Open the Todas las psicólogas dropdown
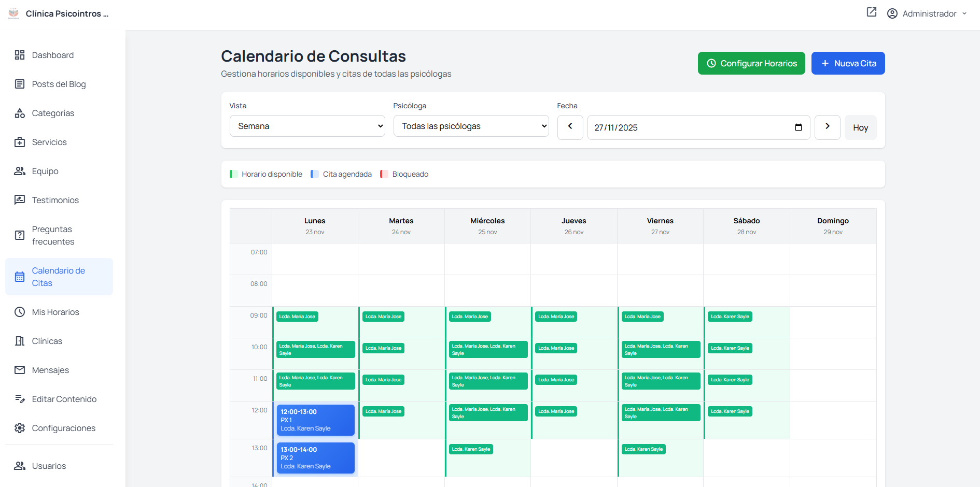980x487 pixels. click(x=471, y=126)
